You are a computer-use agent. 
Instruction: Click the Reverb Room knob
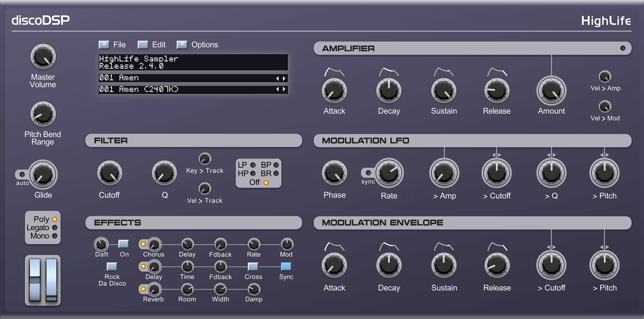point(187,289)
